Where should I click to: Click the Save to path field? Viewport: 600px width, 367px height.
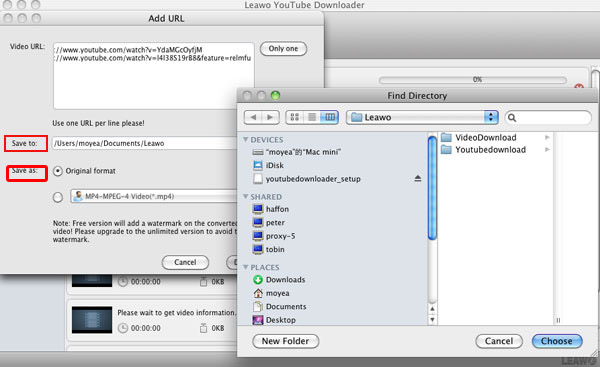[x=145, y=143]
